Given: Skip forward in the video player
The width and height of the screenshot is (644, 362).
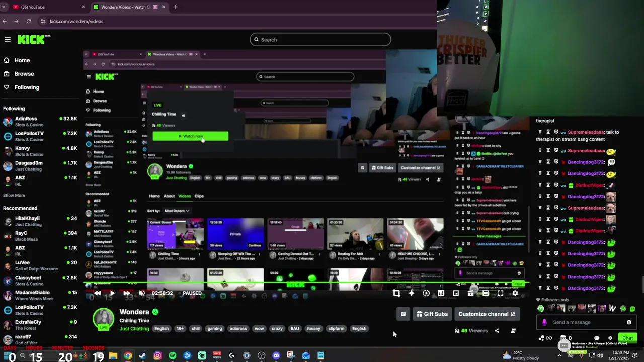Looking at the screenshot, I should [127, 293].
